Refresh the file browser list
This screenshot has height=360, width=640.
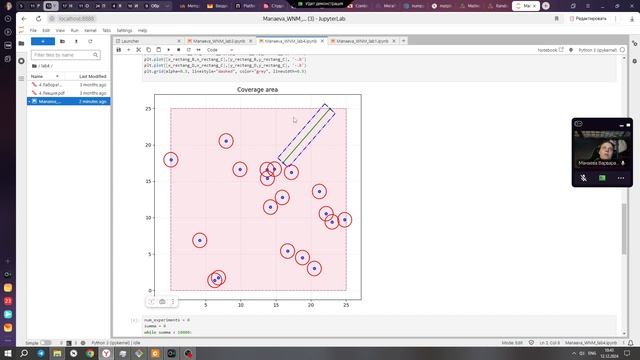(90, 41)
